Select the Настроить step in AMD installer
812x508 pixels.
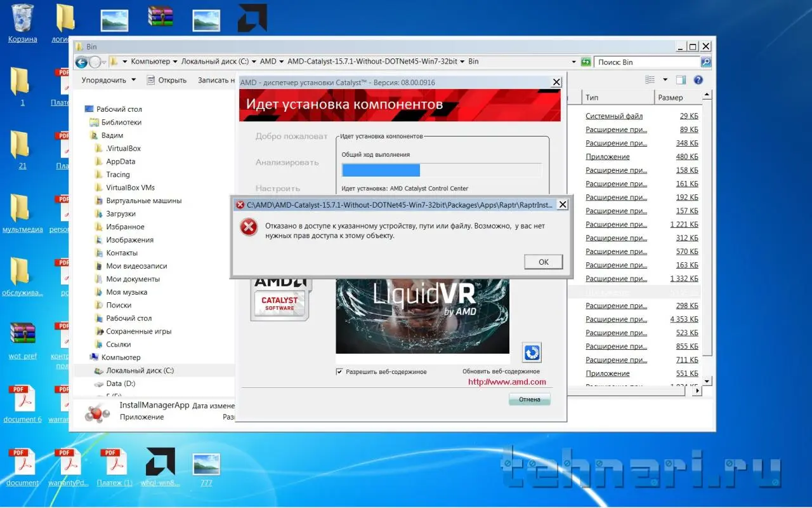278,188
